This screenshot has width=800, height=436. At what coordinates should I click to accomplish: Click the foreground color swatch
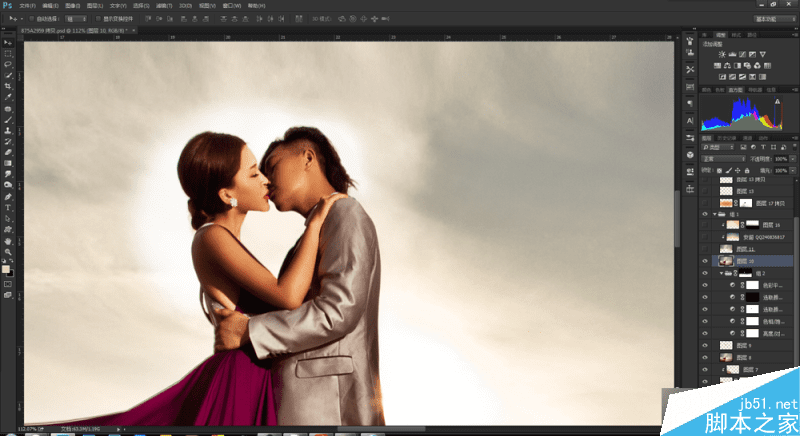[x=7, y=268]
